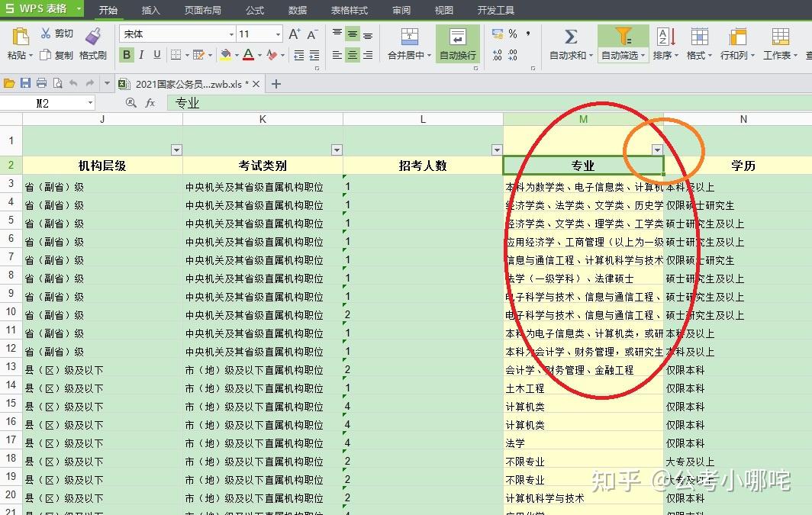This screenshot has width=812, height=515.
Task: Open filter dropdown for column J
Action: click(176, 150)
